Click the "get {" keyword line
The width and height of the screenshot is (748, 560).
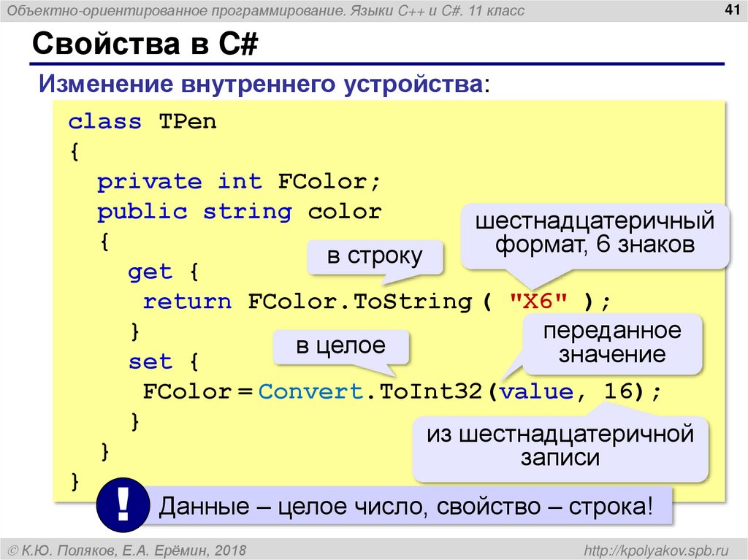pos(163,272)
